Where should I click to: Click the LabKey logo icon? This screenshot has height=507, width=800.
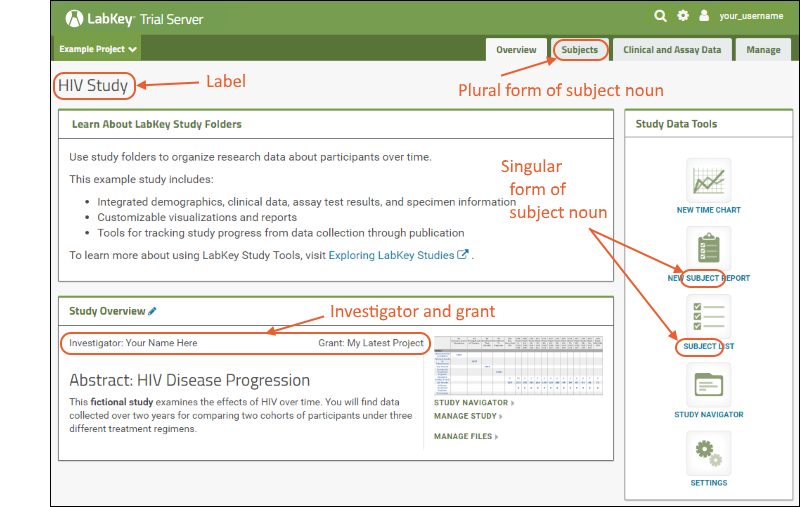(74, 19)
